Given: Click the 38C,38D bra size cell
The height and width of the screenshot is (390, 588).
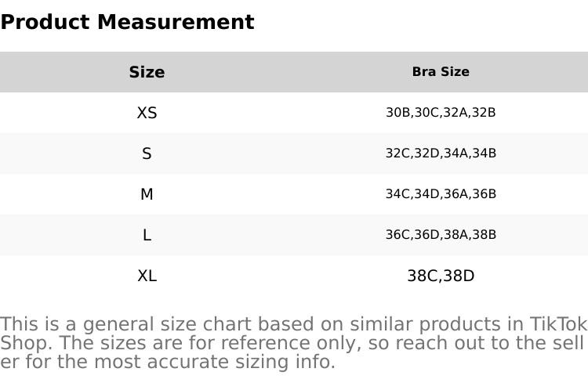Looking at the screenshot, I should [441, 276].
